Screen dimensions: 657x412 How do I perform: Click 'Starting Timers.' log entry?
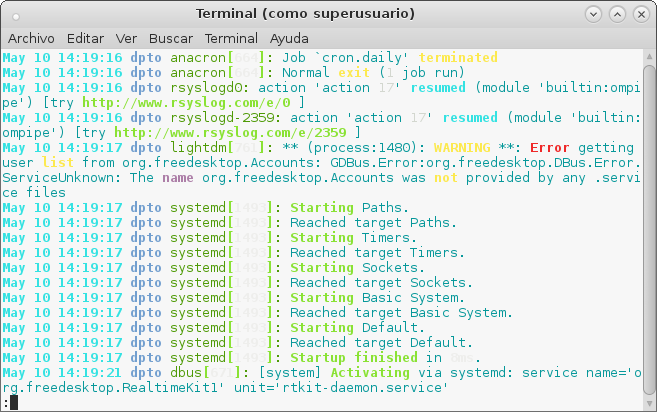pyautogui.click(x=353, y=238)
